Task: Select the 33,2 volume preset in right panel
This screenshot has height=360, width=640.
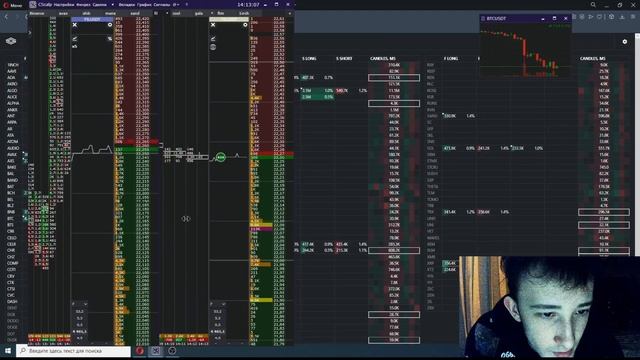Action: point(218,311)
